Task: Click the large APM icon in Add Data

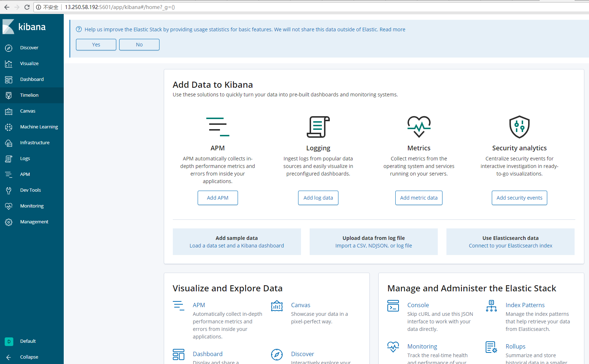Action: [217, 127]
